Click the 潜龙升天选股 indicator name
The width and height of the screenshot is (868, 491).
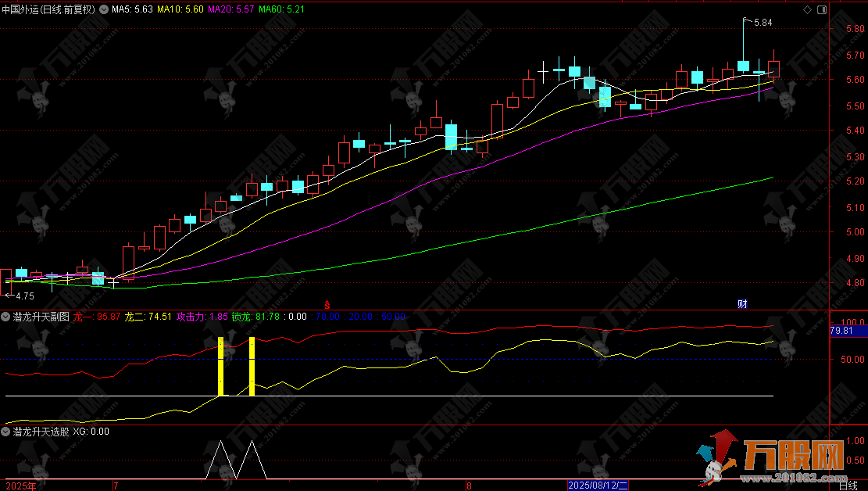[x=41, y=431]
